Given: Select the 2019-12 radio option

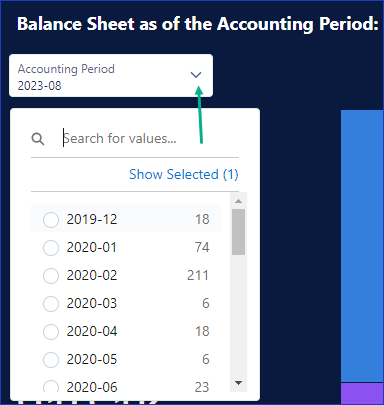Looking at the screenshot, I should click(x=51, y=220).
